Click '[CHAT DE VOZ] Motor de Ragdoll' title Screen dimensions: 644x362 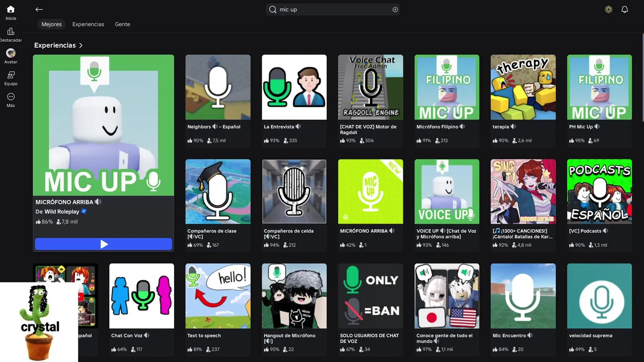[368, 129]
